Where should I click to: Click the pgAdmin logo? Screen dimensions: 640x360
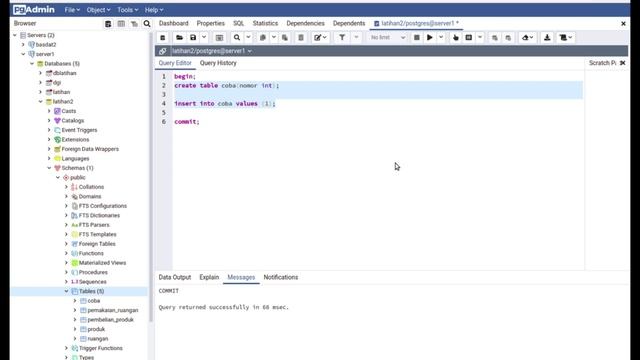point(34,10)
